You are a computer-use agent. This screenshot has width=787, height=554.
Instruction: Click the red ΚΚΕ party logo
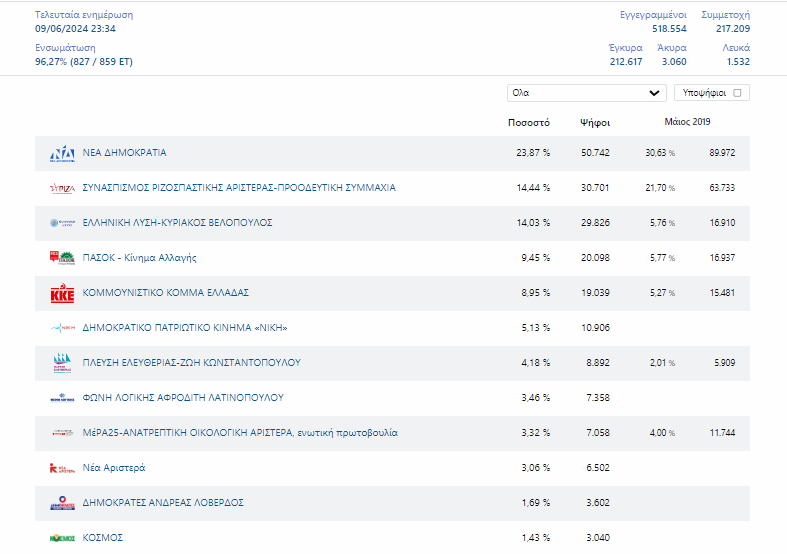pyautogui.click(x=62, y=293)
